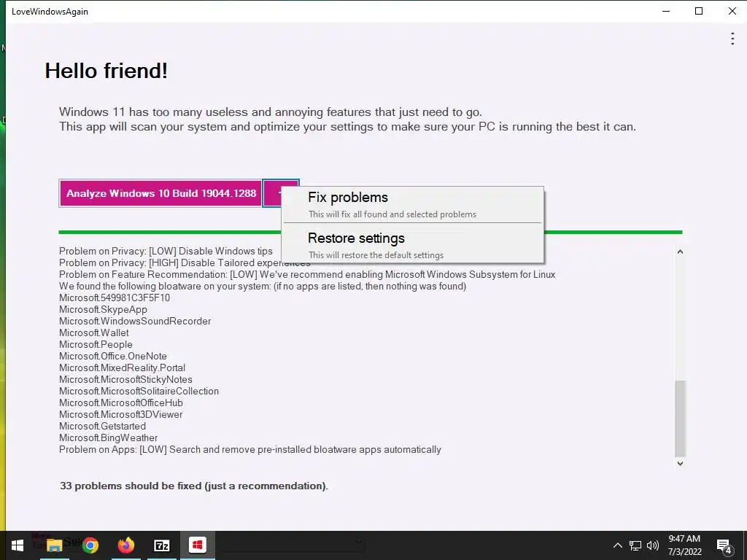Select the Microsoft.Microsoft3DViewer entry

[x=120, y=414]
